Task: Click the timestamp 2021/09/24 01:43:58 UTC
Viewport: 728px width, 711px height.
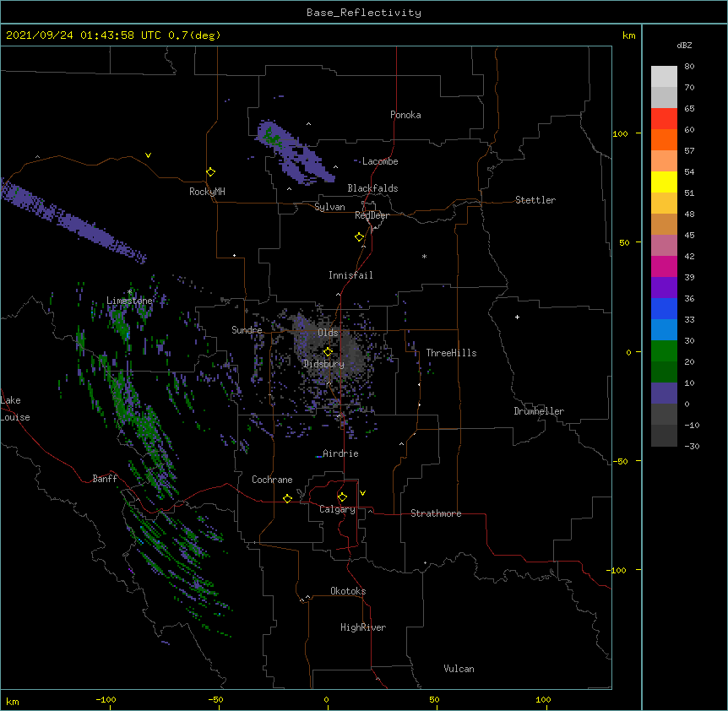Action: pos(84,35)
